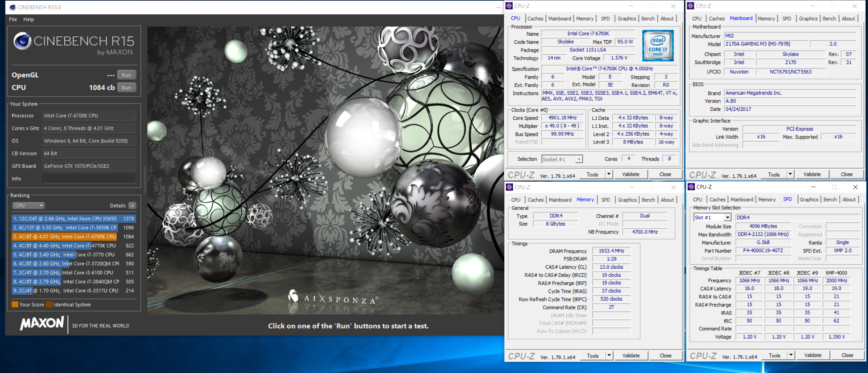The height and width of the screenshot is (373, 868).
Task: Click Validate in CPU tab CPU-Z window
Action: [x=631, y=174]
